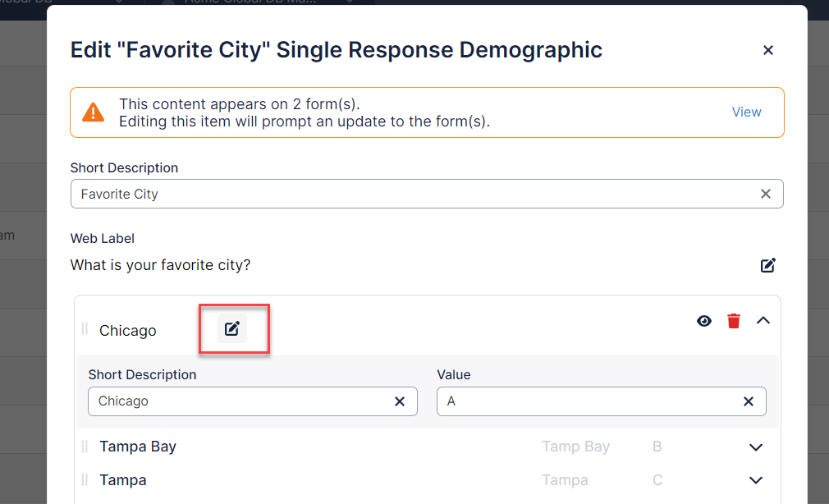Viewport: 829px width, 504px height.
Task: Close the Edit Demographic dialog
Action: coord(768,50)
